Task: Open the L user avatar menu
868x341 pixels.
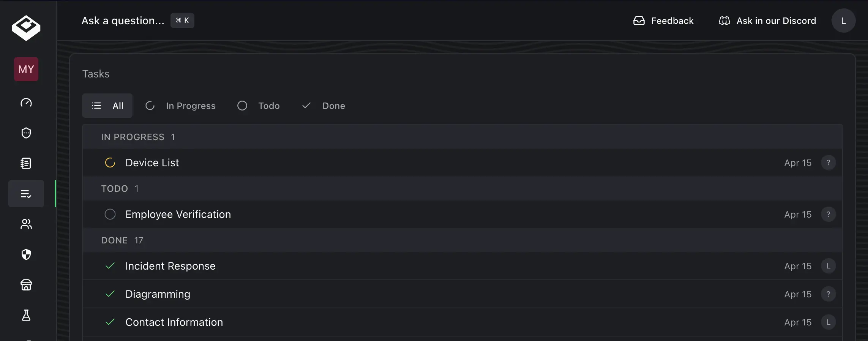Action: [844, 21]
